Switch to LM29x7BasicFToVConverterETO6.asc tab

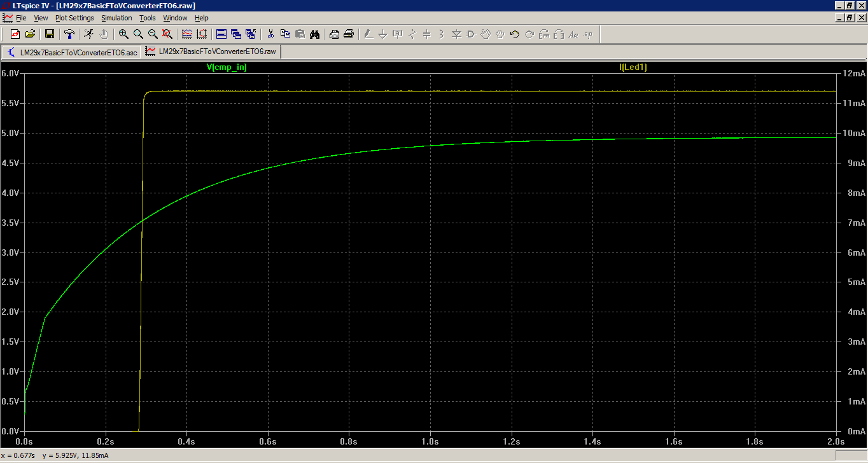click(72, 52)
